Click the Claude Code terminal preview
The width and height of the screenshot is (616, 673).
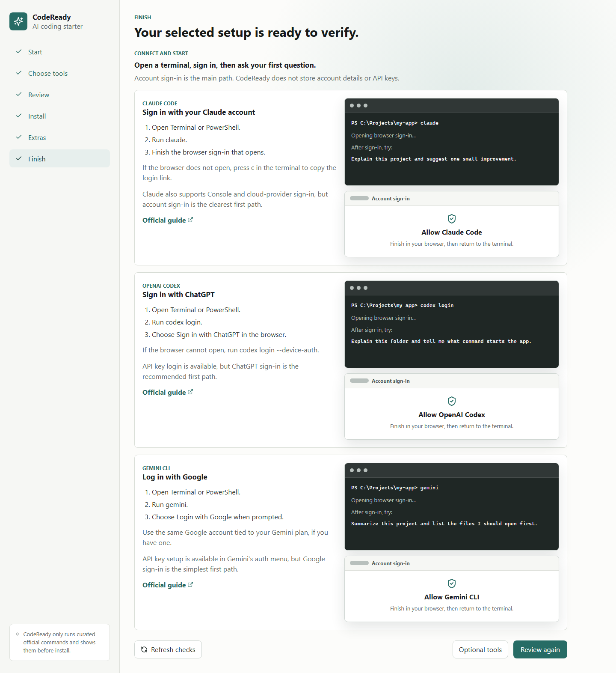(452, 142)
